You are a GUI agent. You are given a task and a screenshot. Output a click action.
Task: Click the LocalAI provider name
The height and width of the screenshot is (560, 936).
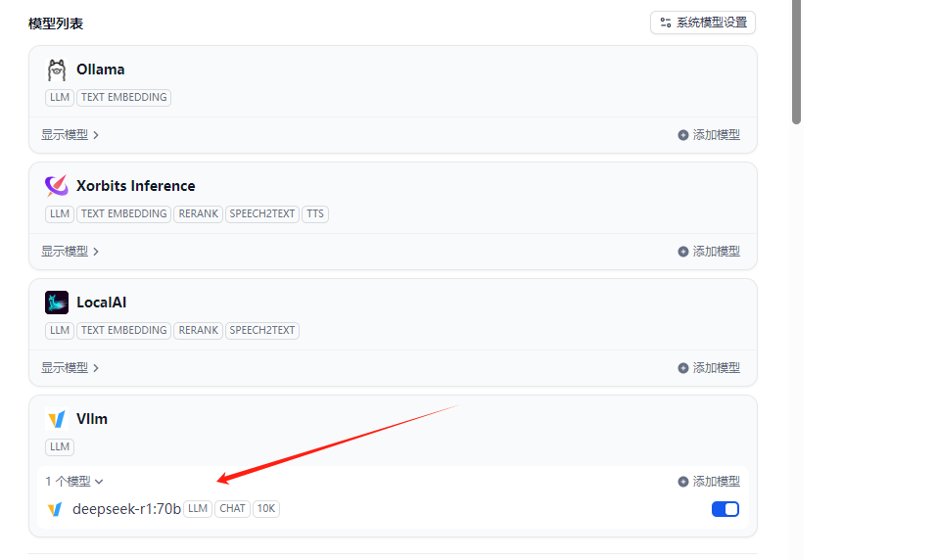[x=102, y=303]
